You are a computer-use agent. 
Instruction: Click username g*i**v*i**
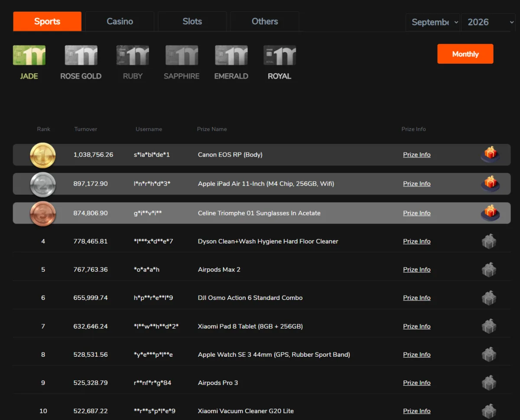tap(148, 213)
